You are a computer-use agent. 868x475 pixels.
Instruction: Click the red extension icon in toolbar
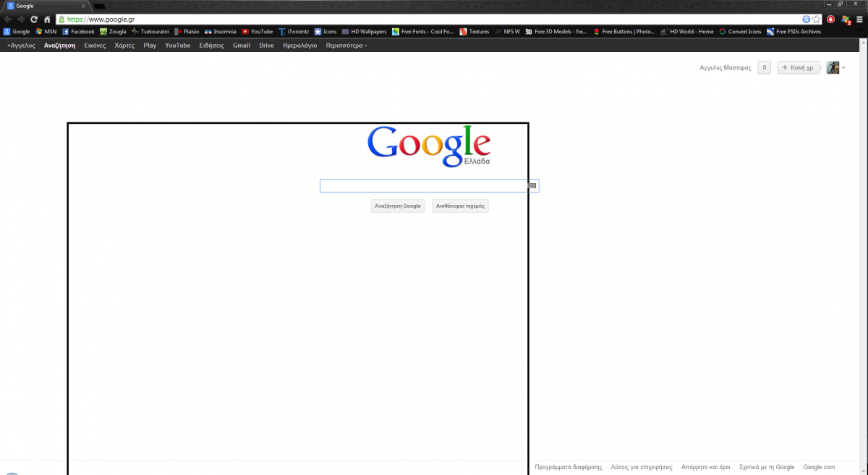[831, 20]
